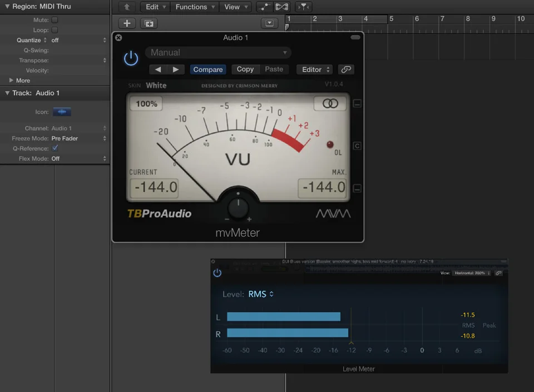Click the playhead marker at bar 1

[x=287, y=27]
